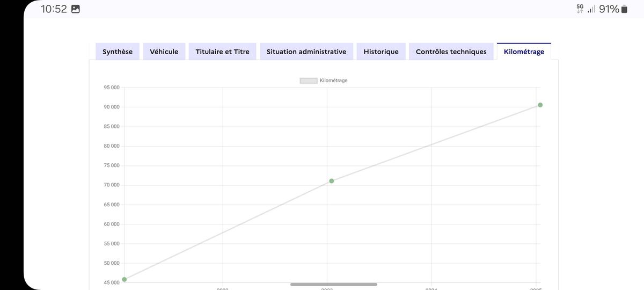Screen dimensions: 644x290
Task: Click the horizontal scrollbar under the chart
Action: click(x=334, y=284)
